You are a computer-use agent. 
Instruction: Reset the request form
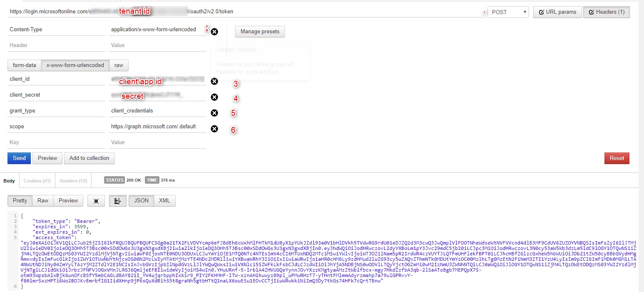pyautogui.click(x=617, y=158)
